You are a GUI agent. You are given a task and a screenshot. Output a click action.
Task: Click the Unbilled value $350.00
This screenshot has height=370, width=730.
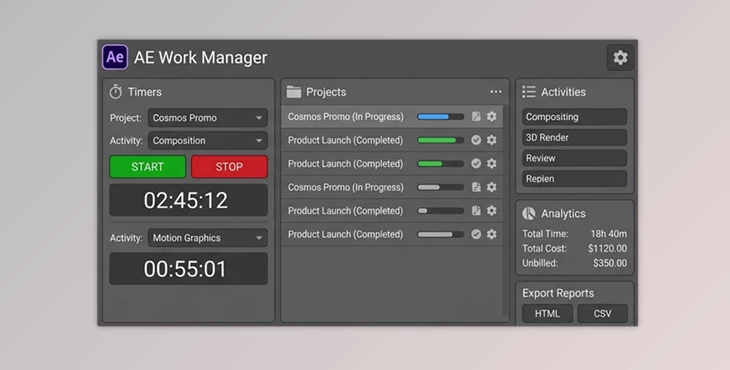tap(610, 263)
